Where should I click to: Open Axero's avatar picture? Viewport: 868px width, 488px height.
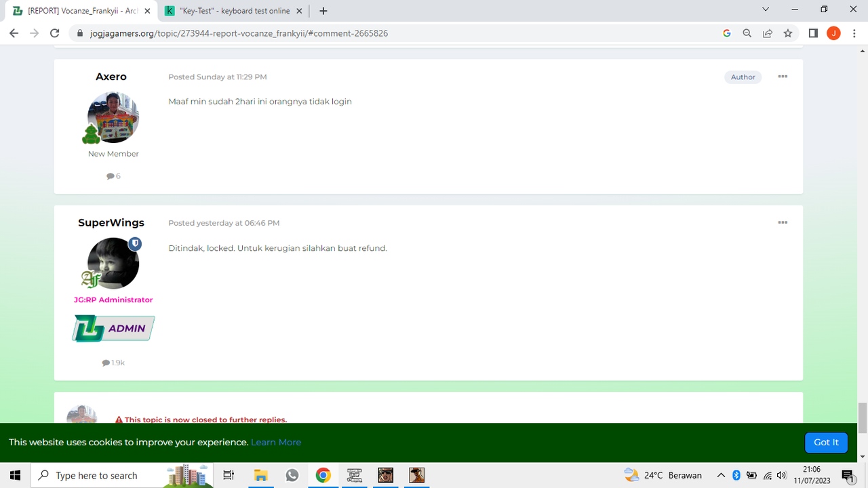click(x=113, y=117)
